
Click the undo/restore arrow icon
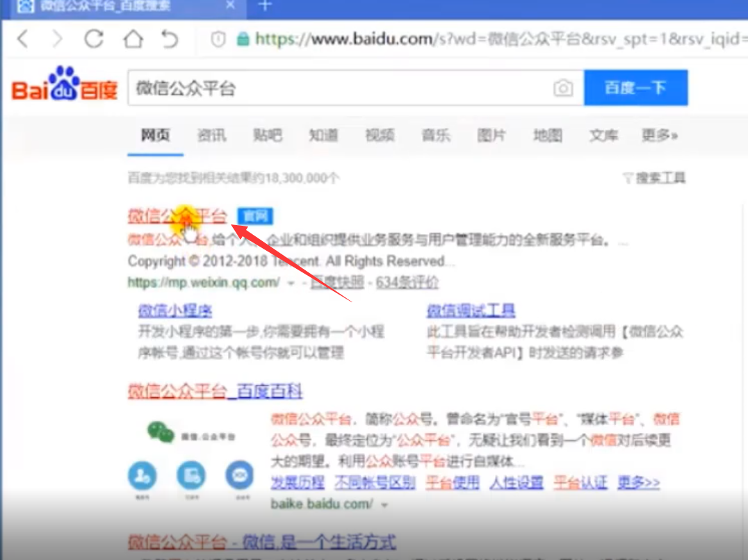tap(170, 39)
